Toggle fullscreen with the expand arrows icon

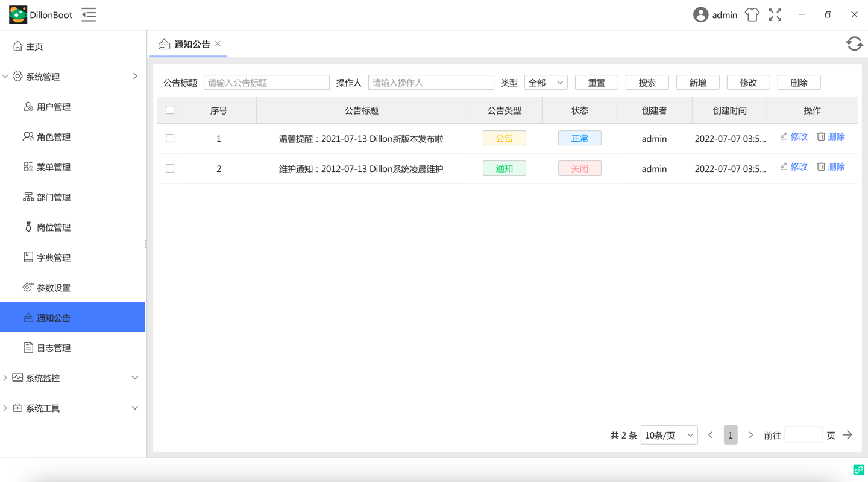(x=775, y=14)
